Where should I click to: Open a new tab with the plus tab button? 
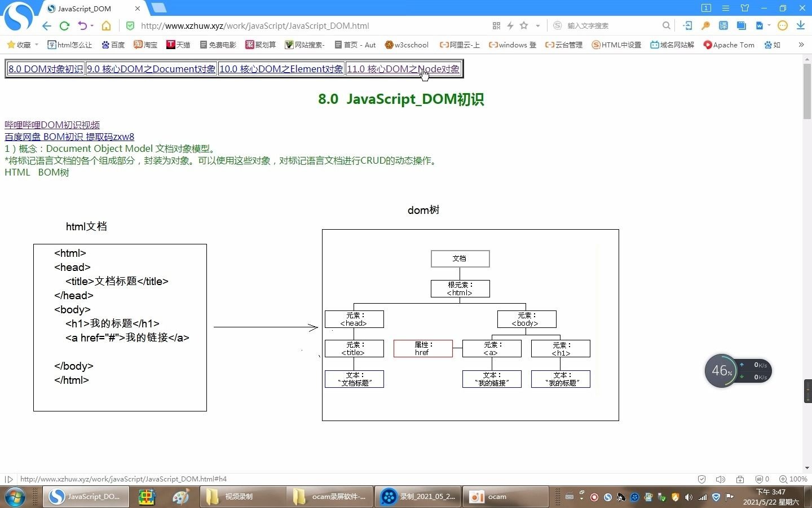point(159,8)
